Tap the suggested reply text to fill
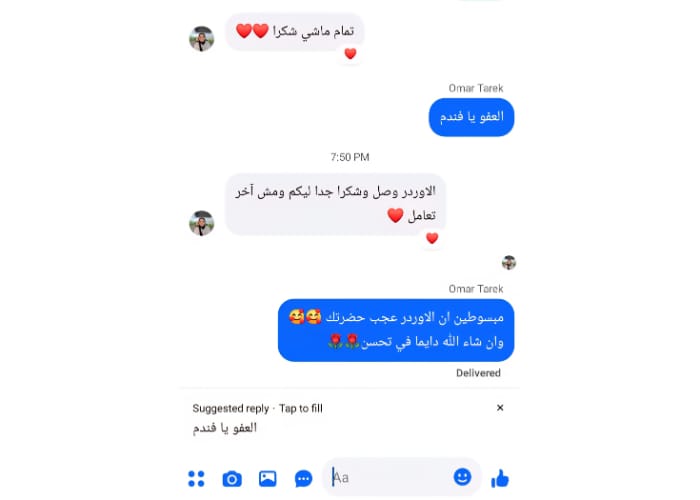This screenshot has width=700, height=500. 225,428
